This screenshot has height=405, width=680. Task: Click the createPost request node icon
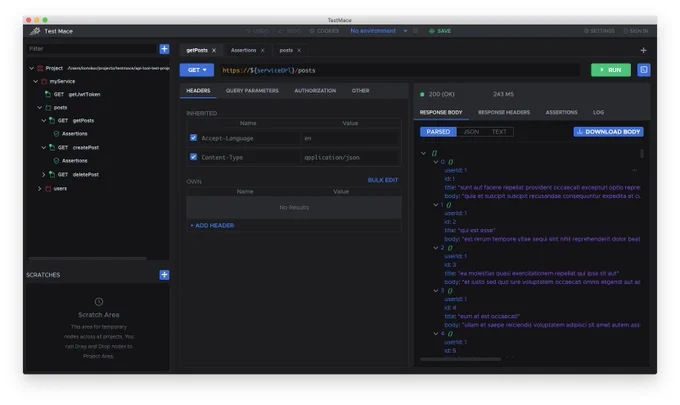[52, 147]
